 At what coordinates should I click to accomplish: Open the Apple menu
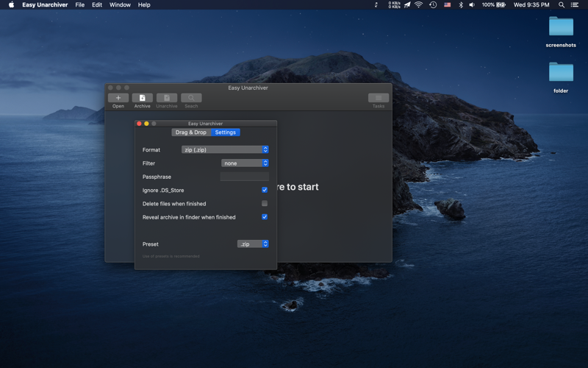click(11, 5)
